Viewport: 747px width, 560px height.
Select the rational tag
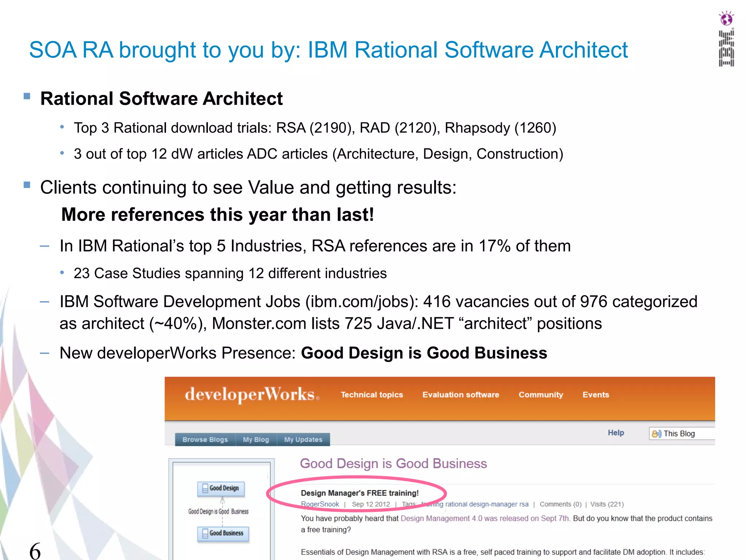point(456,504)
